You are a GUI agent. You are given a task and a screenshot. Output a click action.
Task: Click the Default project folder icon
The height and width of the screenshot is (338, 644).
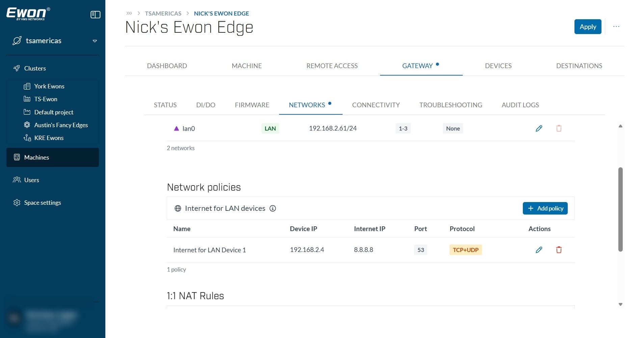coord(27,112)
